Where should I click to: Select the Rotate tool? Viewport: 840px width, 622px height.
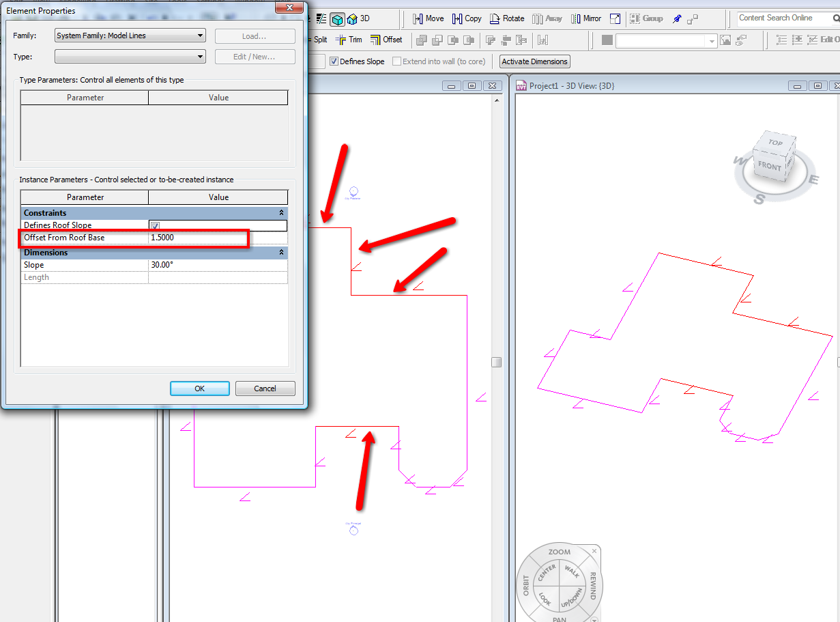tap(506, 18)
